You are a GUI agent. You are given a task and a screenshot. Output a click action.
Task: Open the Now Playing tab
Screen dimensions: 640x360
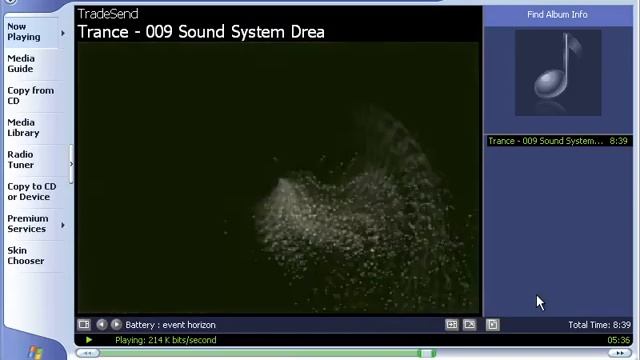pos(24,32)
